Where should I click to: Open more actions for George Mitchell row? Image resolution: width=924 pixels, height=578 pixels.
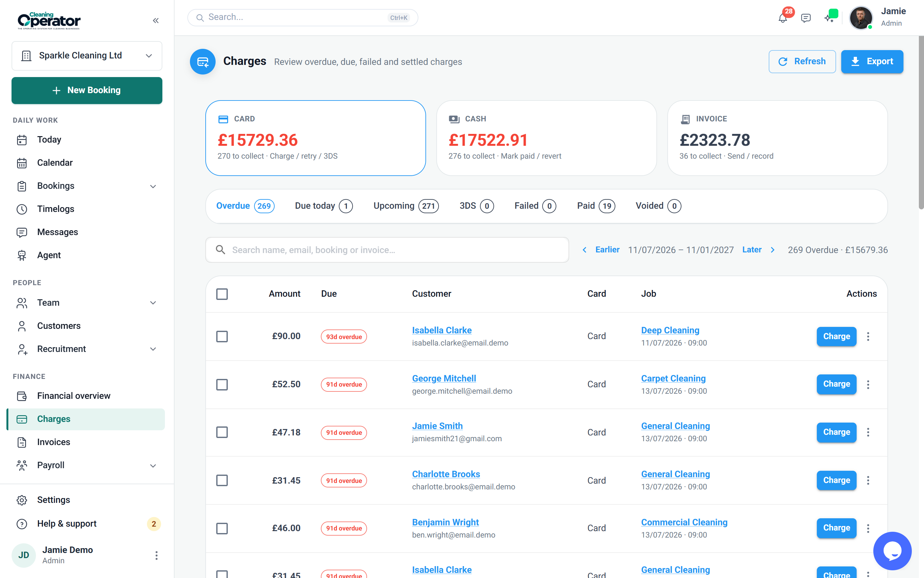point(868,384)
